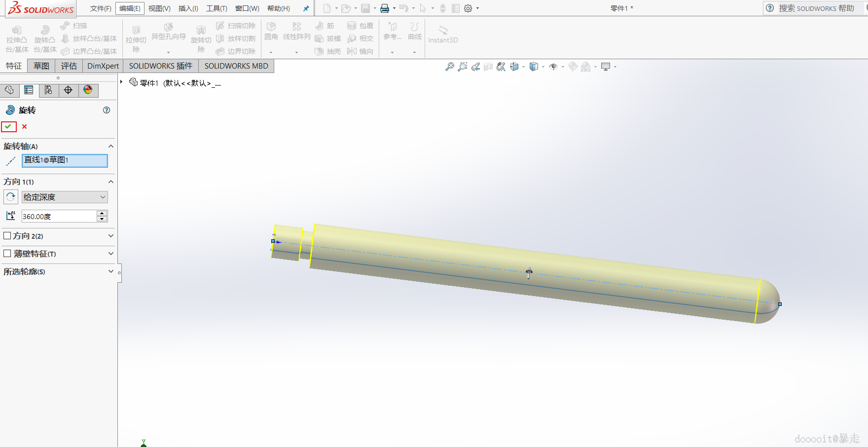The width and height of the screenshot is (868, 447).
Task: Click the 圆角 fillet tool
Action: (x=271, y=31)
